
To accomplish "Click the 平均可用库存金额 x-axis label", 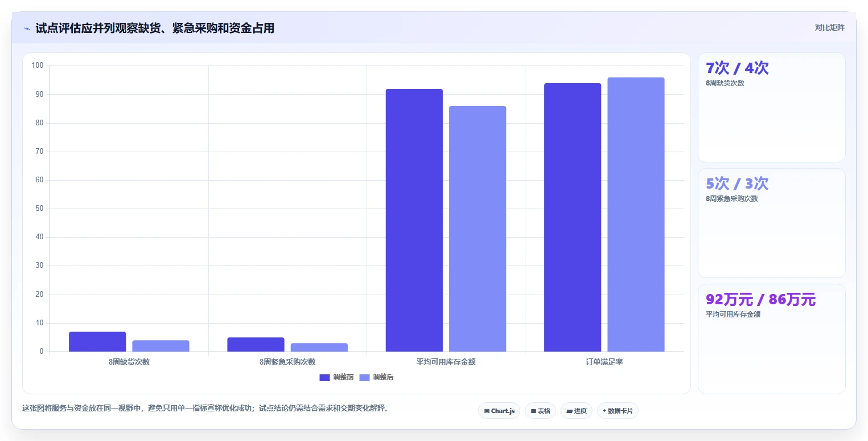I will (x=446, y=362).
